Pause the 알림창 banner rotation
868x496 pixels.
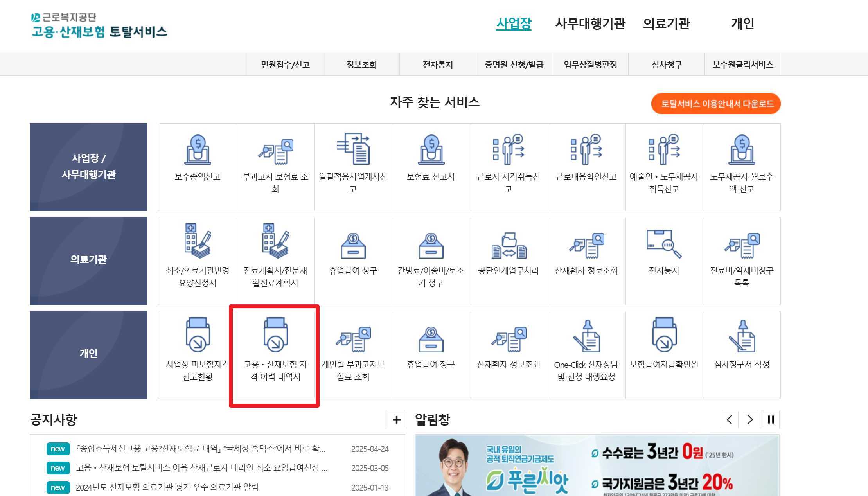[x=771, y=419]
